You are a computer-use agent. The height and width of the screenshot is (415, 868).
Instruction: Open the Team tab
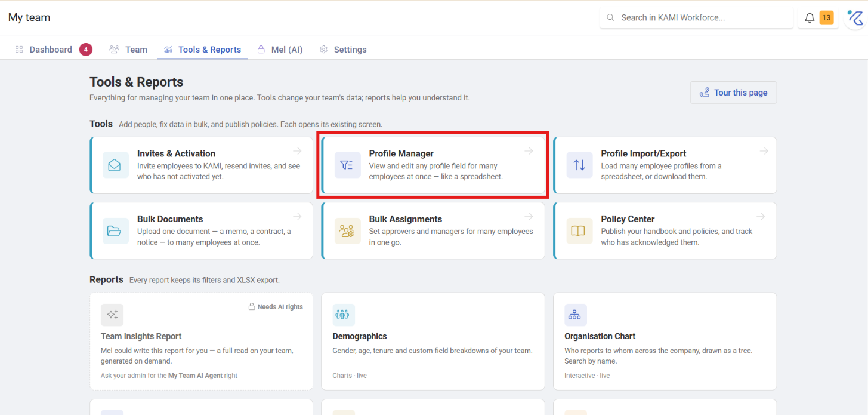[x=128, y=50]
